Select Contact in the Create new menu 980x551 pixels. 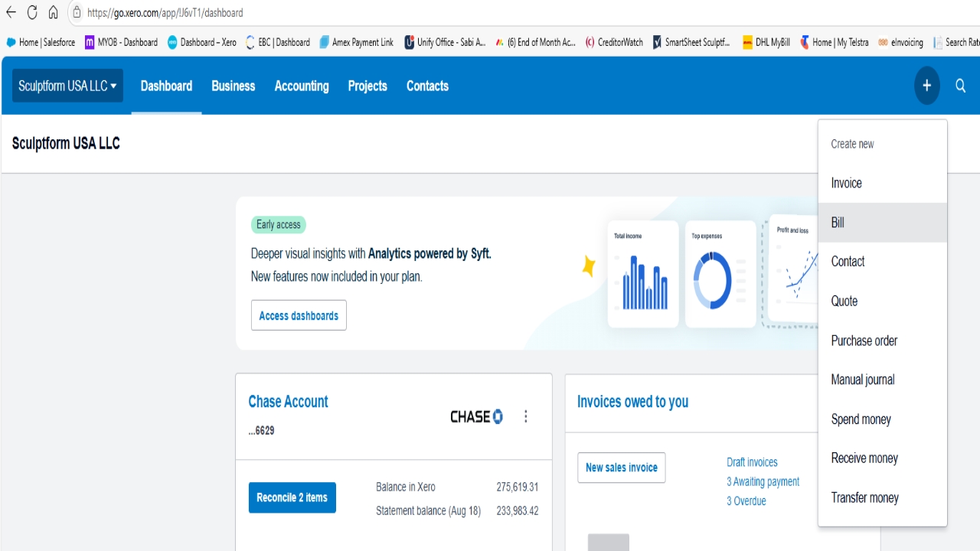(883, 262)
